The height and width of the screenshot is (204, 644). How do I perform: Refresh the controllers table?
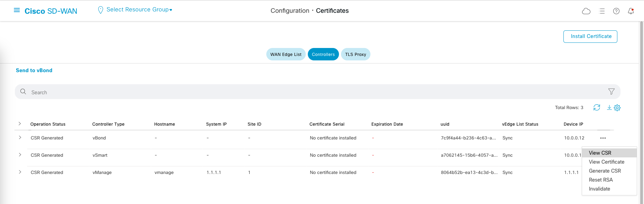[597, 107]
